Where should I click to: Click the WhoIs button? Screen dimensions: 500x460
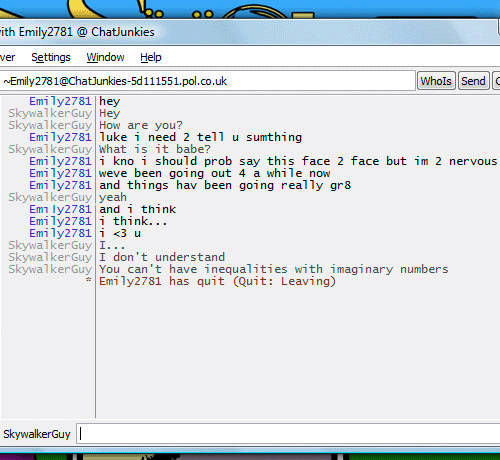[x=436, y=81]
